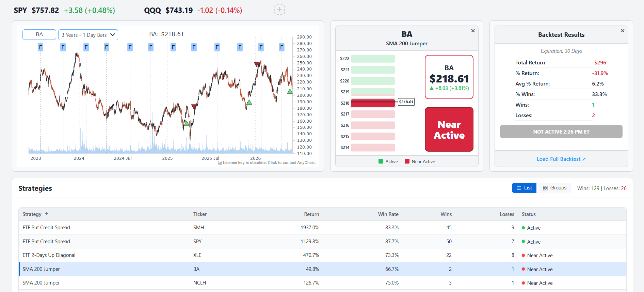Click the red down-triangle near chart's 250 peak
This screenshot has height=292, width=644.
click(257, 64)
